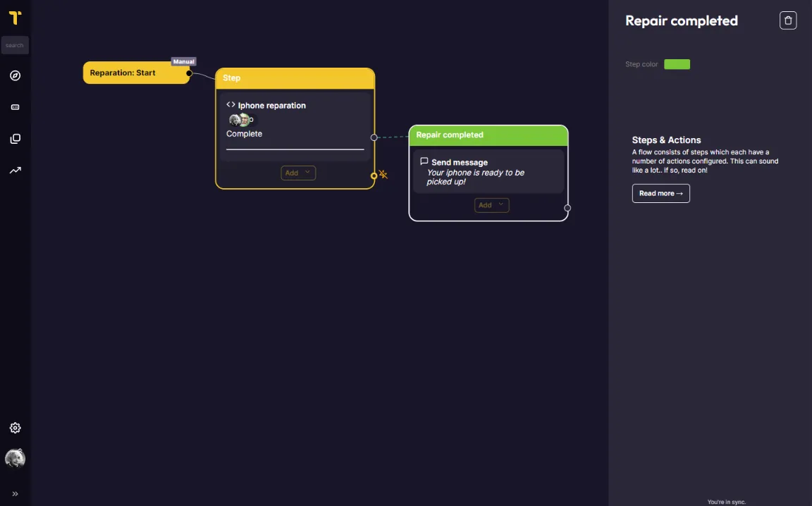Viewport: 812px width, 506px height.
Task: Select the yellow Step header
Action: [x=295, y=78]
